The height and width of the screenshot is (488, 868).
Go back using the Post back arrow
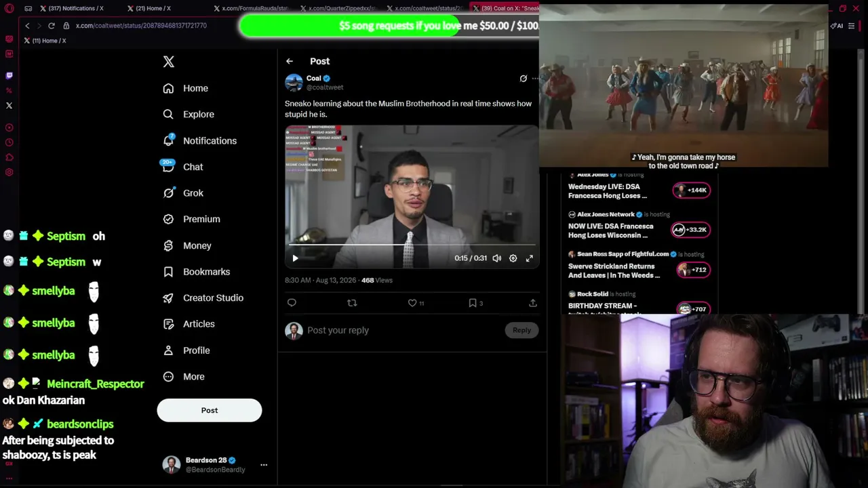[x=290, y=61]
